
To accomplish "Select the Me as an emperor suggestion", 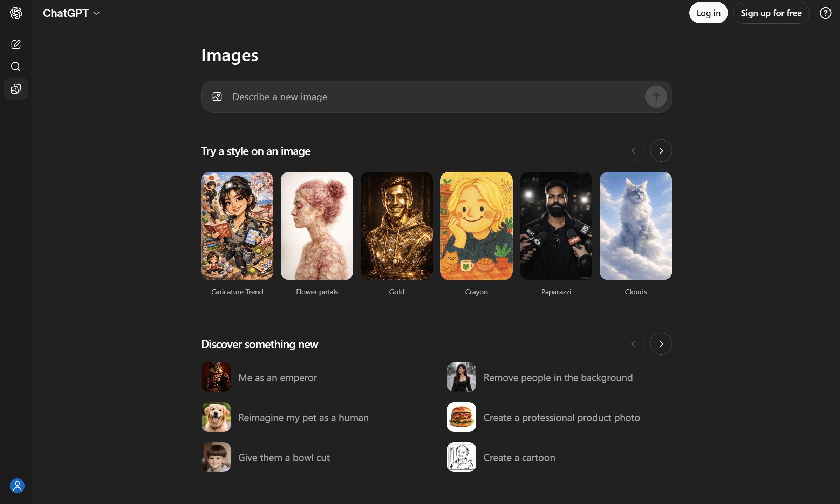I will (x=277, y=377).
